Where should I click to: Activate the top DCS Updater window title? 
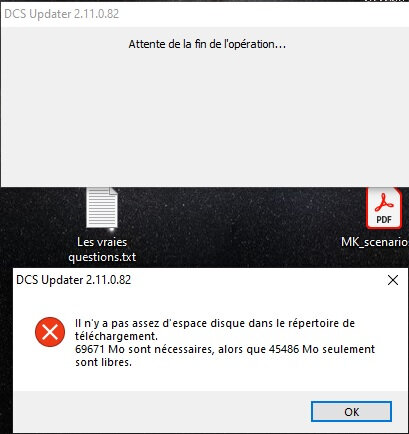click(x=62, y=14)
